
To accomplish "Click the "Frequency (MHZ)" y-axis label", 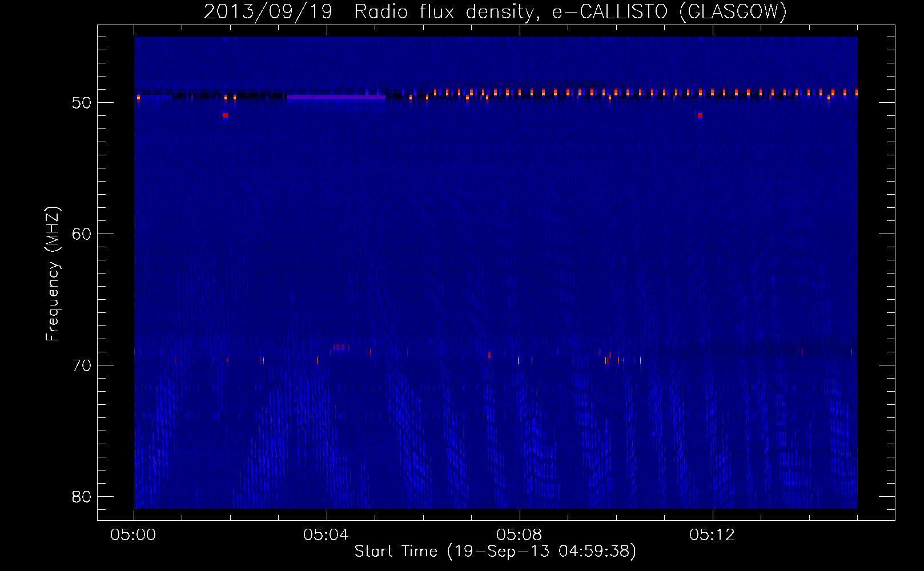I will (53, 274).
